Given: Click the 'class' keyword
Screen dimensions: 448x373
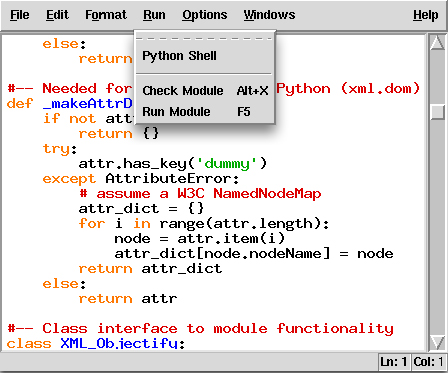Looking at the screenshot, I should 29,344.
